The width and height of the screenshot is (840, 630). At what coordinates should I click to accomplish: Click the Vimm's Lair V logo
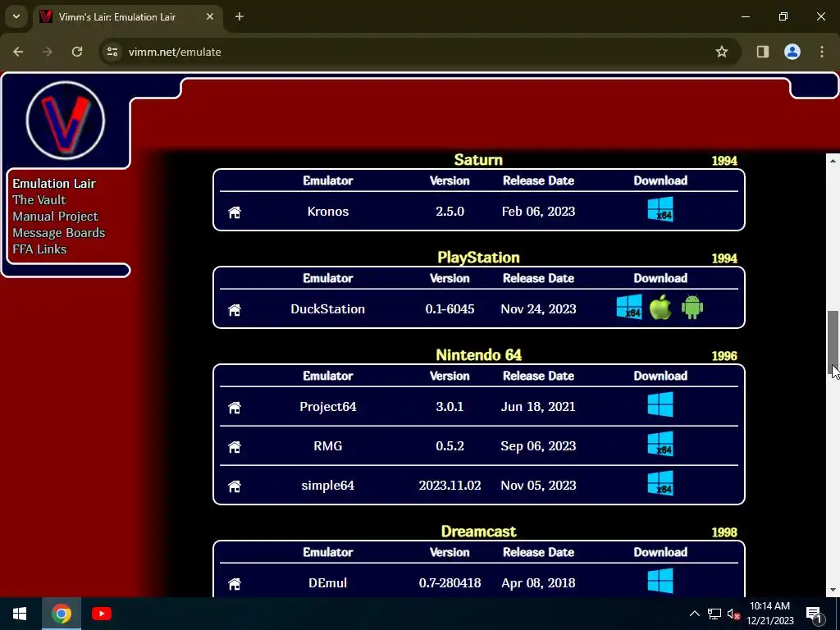pyautogui.click(x=66, y=120)
